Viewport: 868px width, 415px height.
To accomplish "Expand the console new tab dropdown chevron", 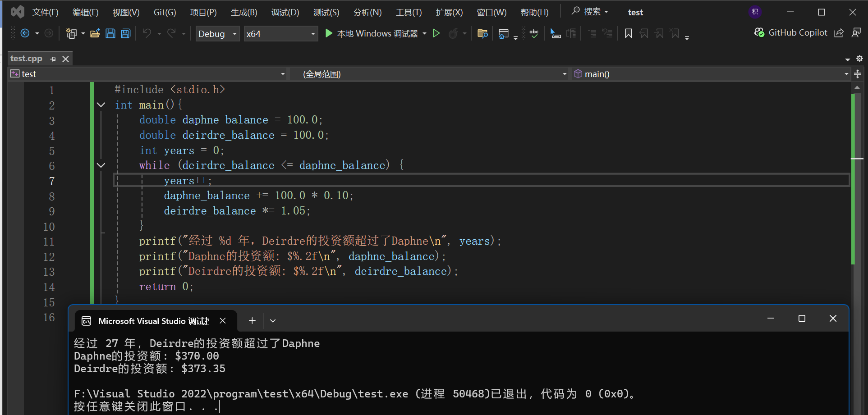I will (x=273, y=321).
